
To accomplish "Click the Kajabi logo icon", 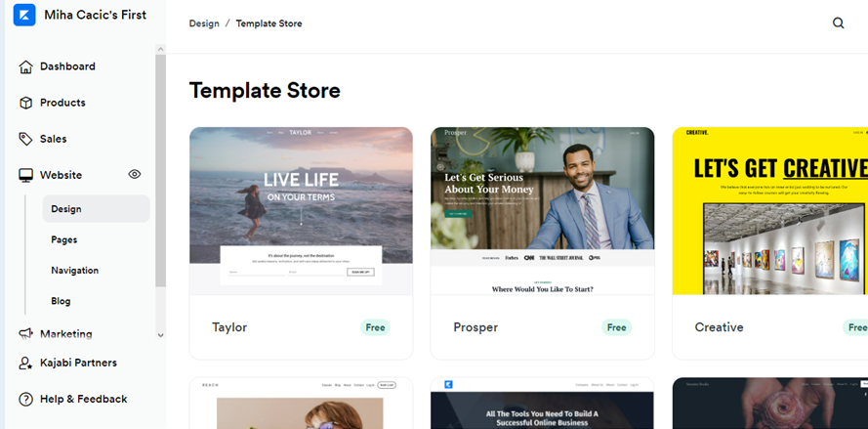I will [x=24, y=15].
